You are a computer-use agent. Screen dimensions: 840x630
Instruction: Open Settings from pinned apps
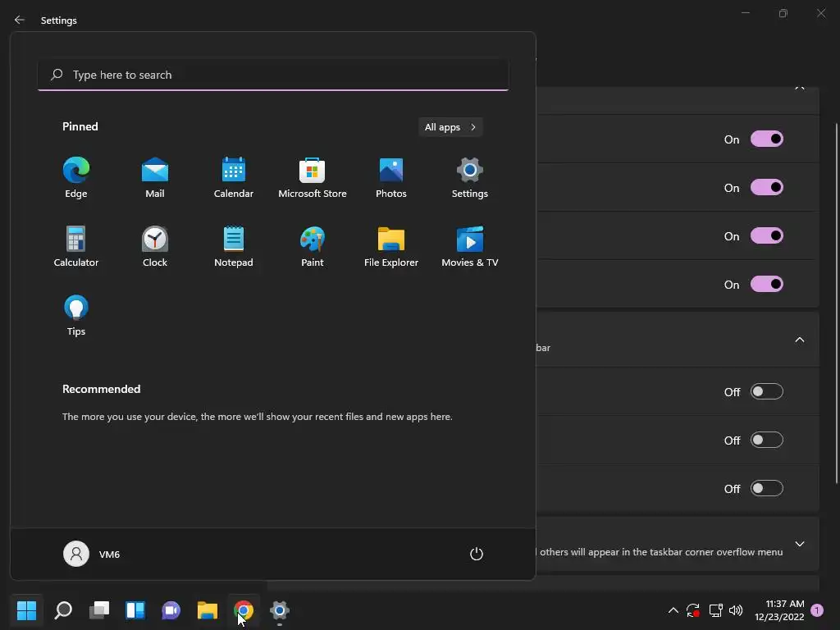[470, 178]
